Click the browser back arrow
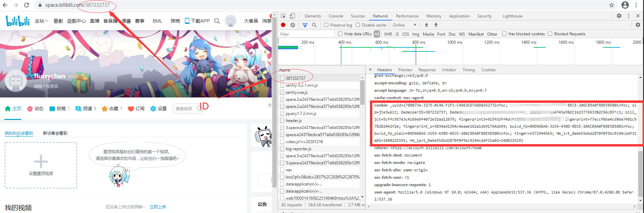This screenshot has width=644, height=213. (5, 5)
